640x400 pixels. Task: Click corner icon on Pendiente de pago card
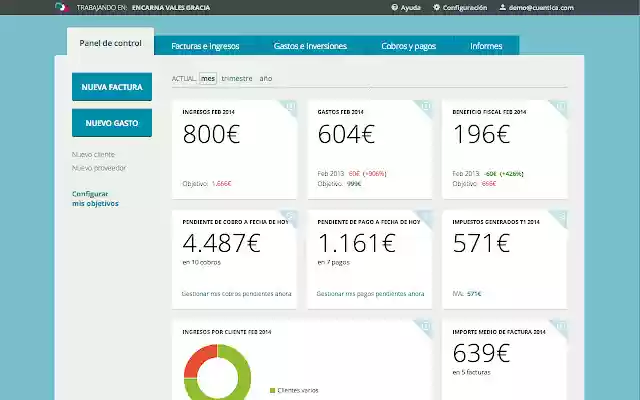(x=426, y=216)
